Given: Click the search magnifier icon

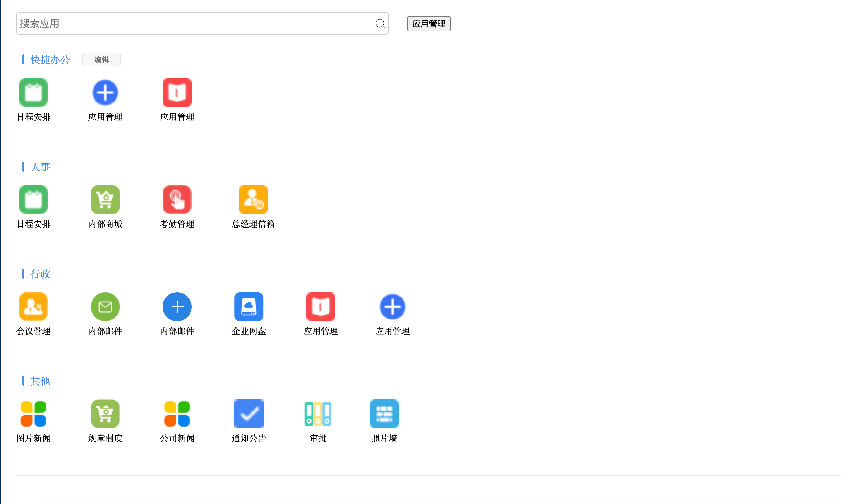Looking at the screenshot, I should (x=380, y=24).
